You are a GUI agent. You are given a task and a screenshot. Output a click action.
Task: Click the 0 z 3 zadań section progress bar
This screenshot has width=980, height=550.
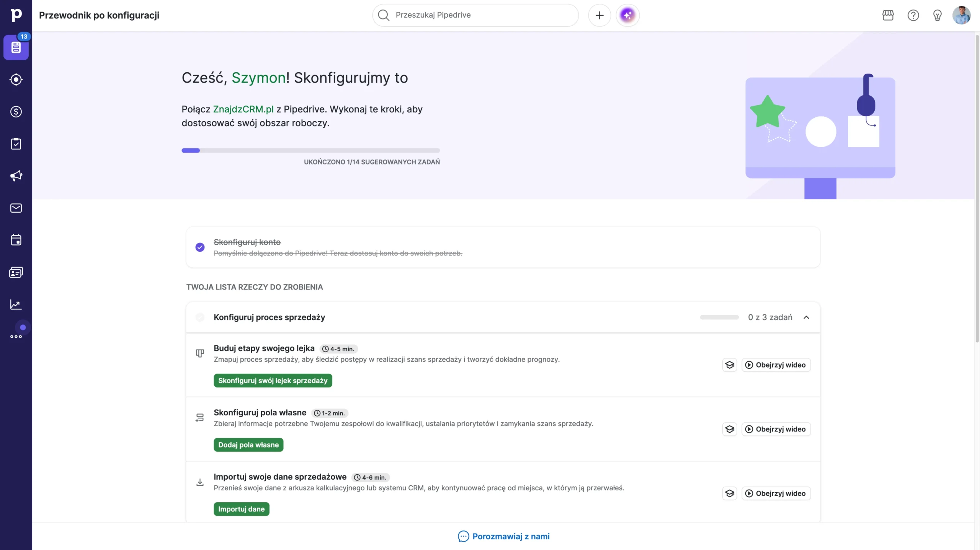719,317
